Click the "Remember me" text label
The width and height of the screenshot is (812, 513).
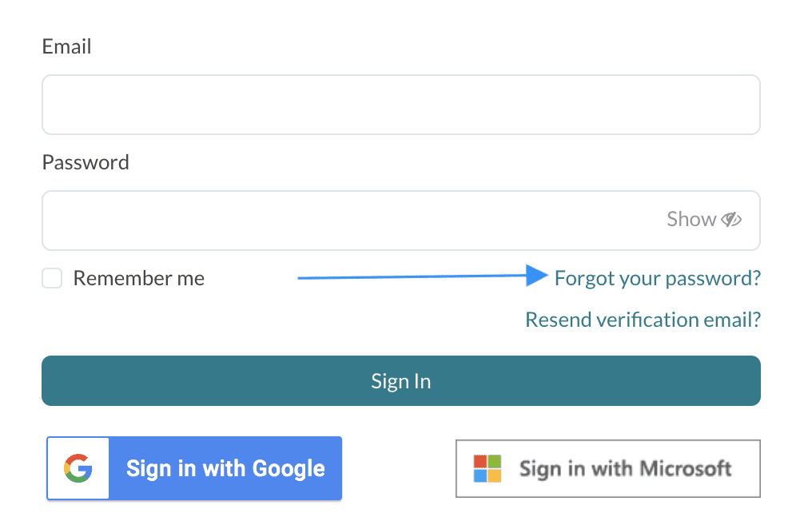click(x=138, y=278)
